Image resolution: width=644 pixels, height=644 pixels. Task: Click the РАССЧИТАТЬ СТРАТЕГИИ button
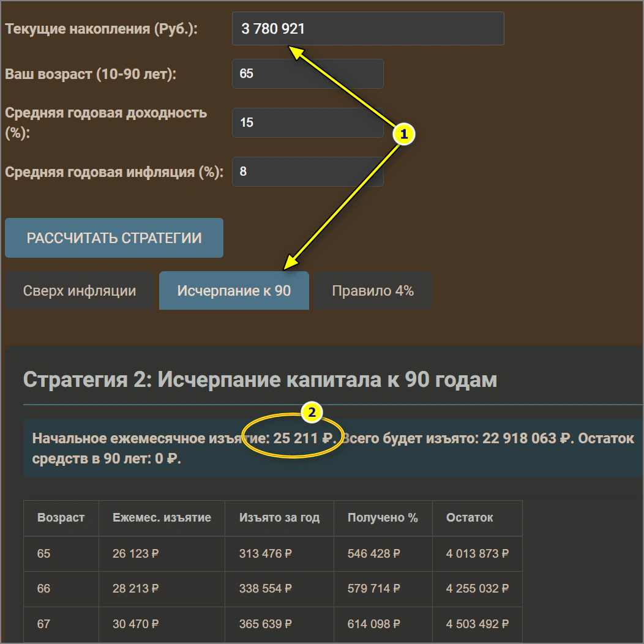[114, 238]
